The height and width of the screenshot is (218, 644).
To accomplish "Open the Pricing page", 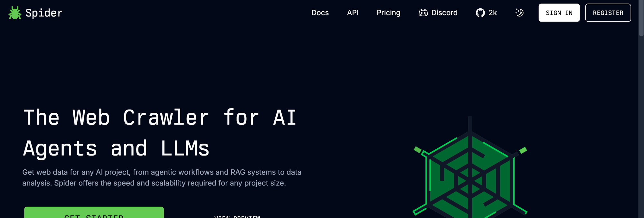I will (388, 13).
